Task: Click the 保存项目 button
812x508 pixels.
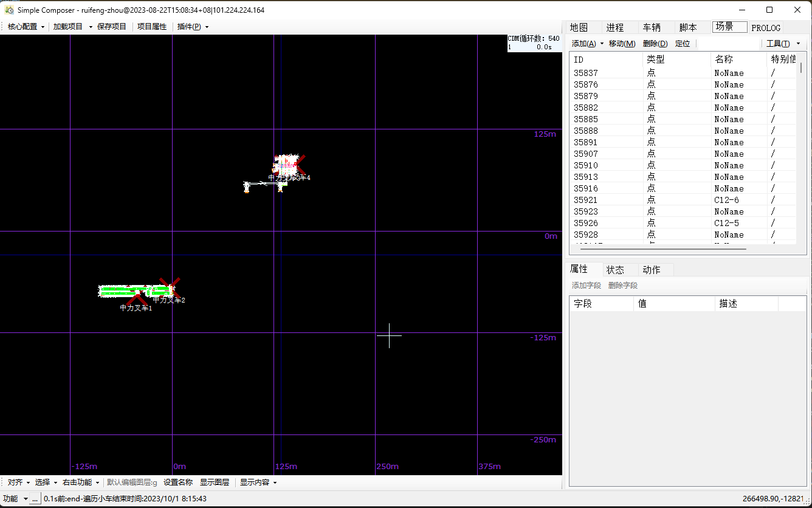Action: (x=112, y=27)
